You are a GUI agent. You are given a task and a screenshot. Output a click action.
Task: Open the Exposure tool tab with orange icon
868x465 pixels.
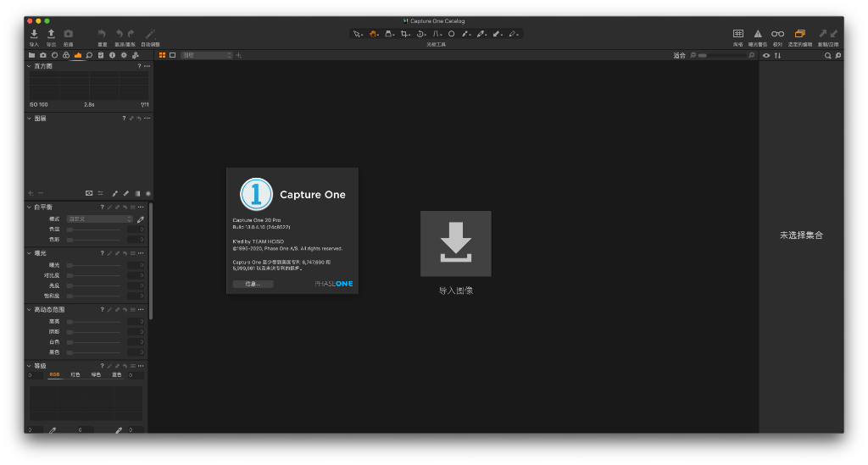(77, 55)
